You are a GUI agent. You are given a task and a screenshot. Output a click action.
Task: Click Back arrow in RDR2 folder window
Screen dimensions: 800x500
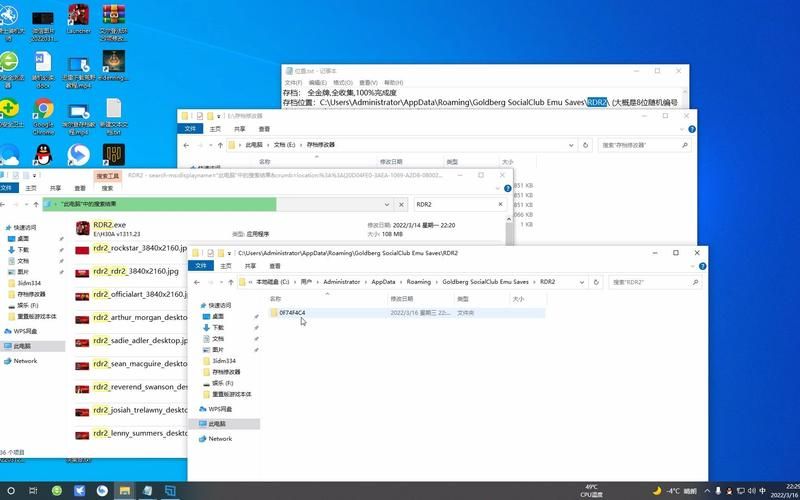click(x=197, y=282)
